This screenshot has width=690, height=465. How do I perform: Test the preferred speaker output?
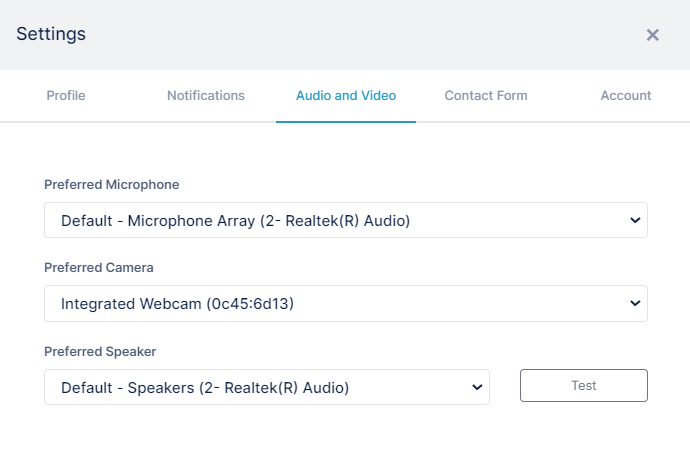pyautogui.click(x=584, y=385)
